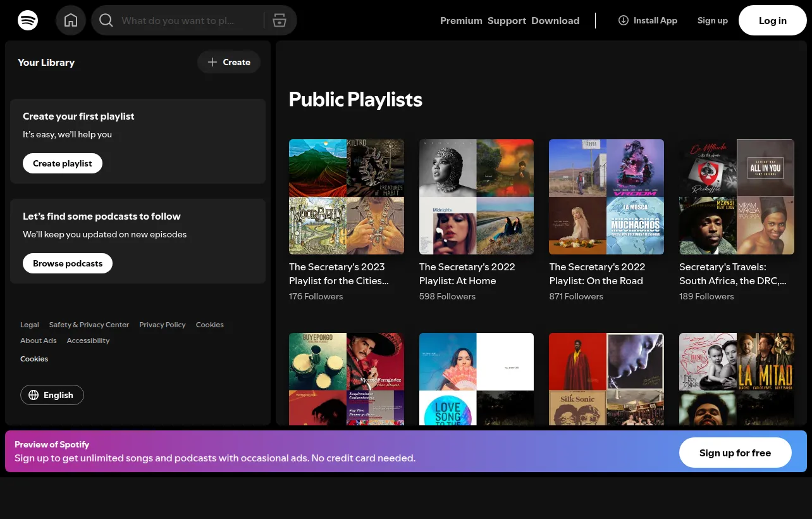Open playlist cover with Buyepongo album
The height and width of the screenshot is (519, 812).
[347, 378]
